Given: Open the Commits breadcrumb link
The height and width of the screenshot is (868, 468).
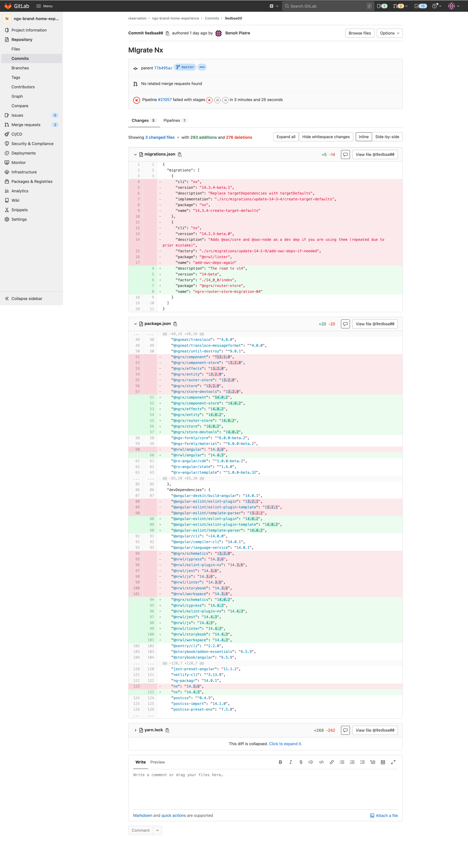Looking at the screenshot, I should pyautogui.click(x=212, y=18).
